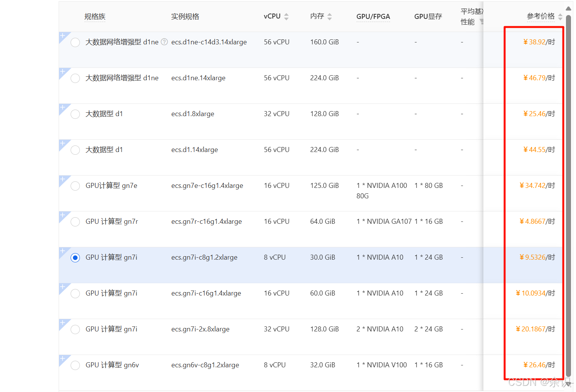Sort by vCPU column arrows
This screenshot has width=576, height=392.
[x=286, y=17]
